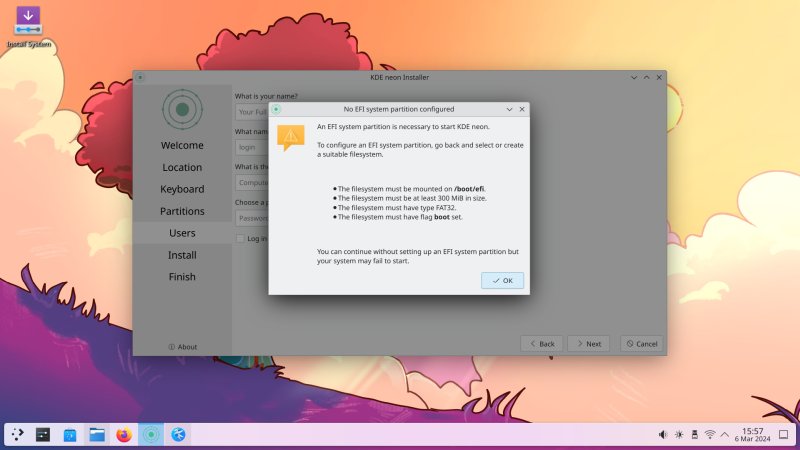Select the Install step in the sidebar
Screen dimensions: 800x450
[x=182, y=255]
